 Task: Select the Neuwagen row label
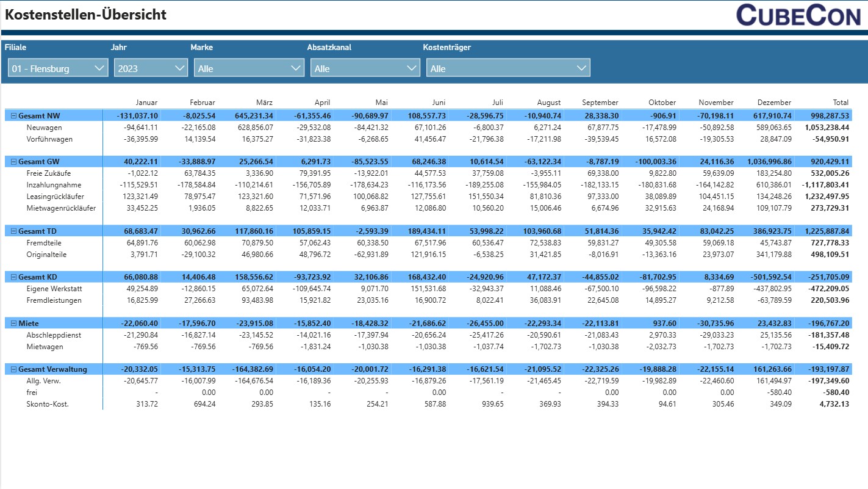point(44,128)
